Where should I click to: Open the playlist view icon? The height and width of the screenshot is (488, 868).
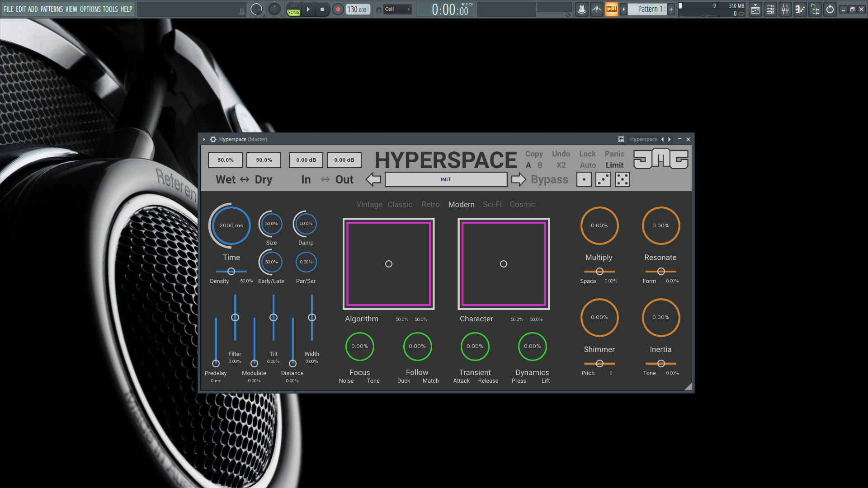pyautogui.click(x=755, y=9)
